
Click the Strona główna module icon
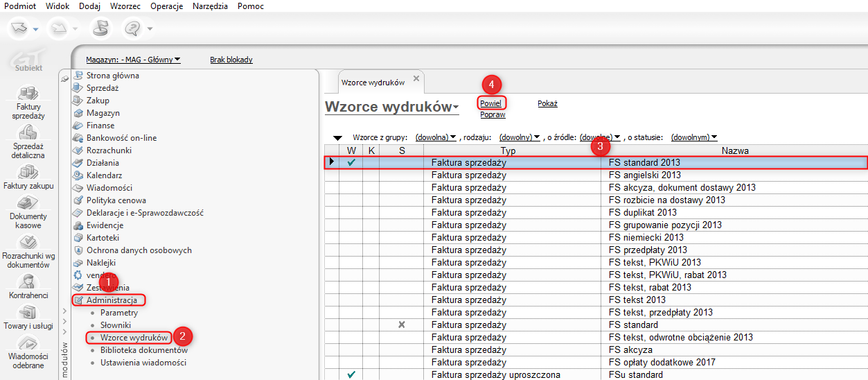(x=78, y=76)
